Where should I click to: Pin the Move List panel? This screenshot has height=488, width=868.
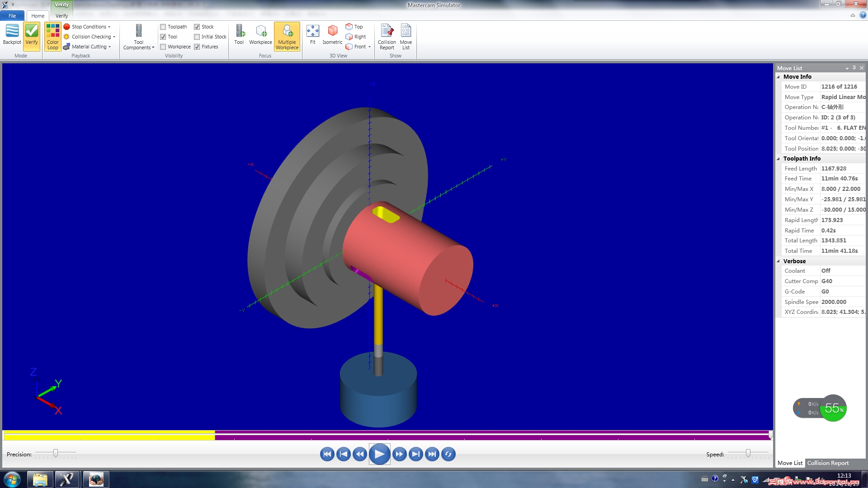click(x=854, y=68)
